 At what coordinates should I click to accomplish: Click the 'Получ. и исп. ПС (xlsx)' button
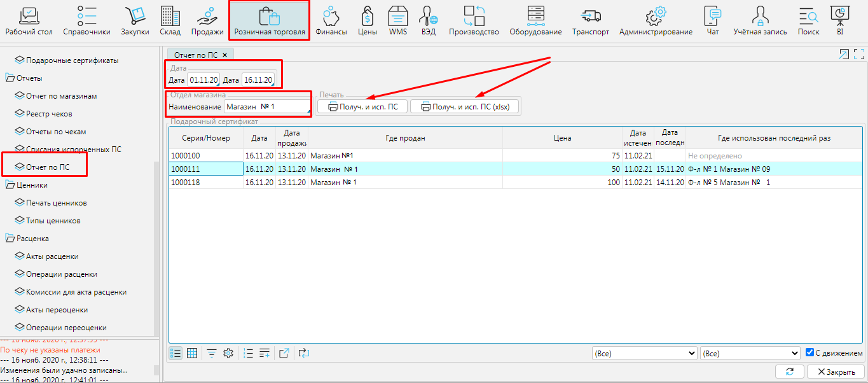click(465, 107)
